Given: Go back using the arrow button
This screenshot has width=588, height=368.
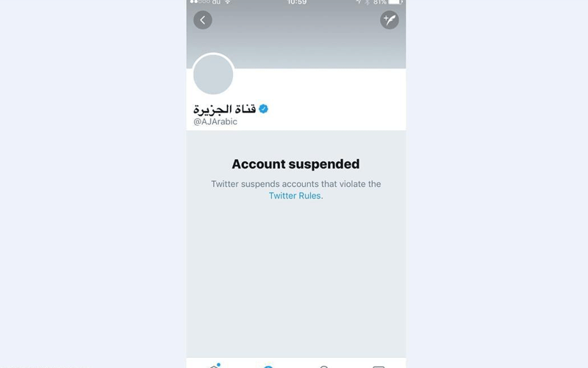Looking at the screenshot, I should (203, 20).
